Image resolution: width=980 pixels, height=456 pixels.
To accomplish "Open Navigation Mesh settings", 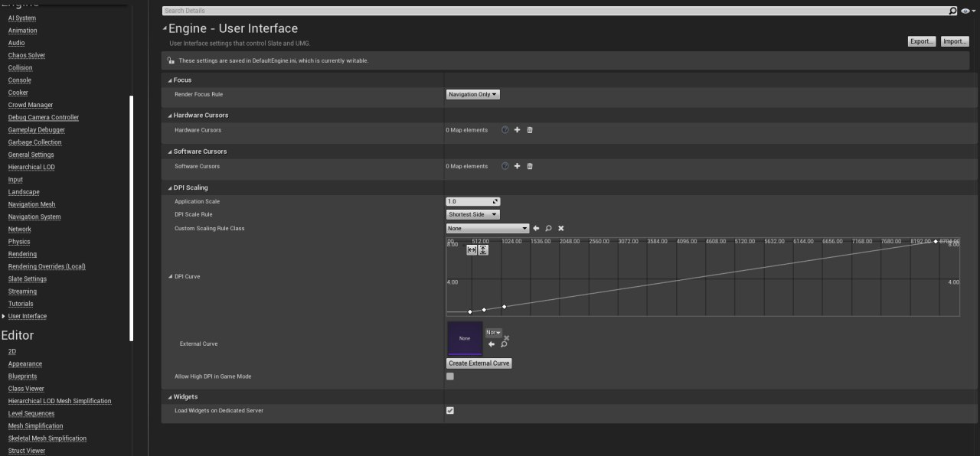I will click(x=32, y=205).
